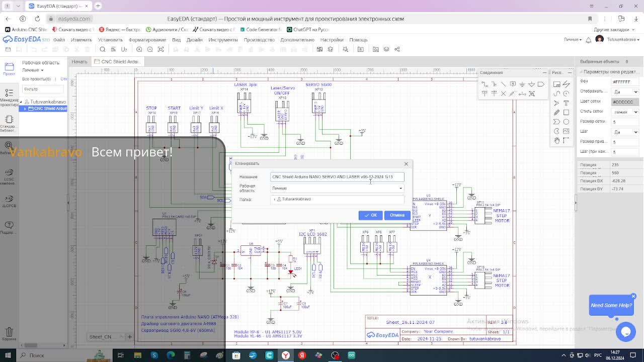Open the Менеджер проектирования sidebar panel
The height and width of the screenshot is (362, 644).
9,98
